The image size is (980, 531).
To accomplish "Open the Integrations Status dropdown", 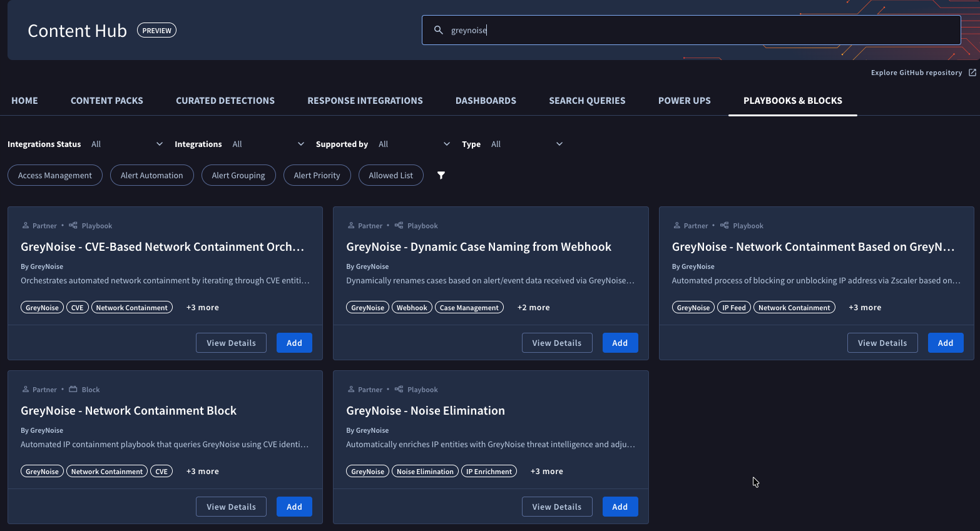I will pos(127,144).
